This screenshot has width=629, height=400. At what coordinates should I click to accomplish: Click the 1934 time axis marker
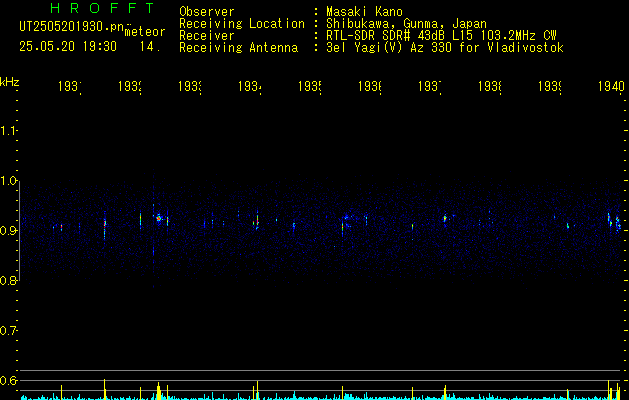250,86
